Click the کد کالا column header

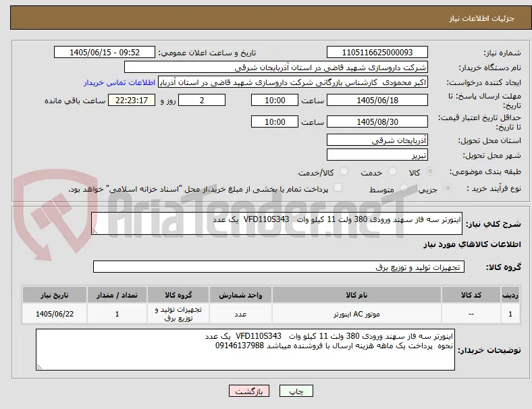click(471, 295)
